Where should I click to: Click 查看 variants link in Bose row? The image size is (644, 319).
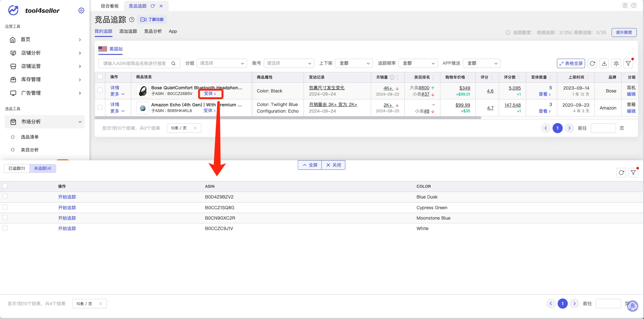pyautogui.click(x=544, y=94)
